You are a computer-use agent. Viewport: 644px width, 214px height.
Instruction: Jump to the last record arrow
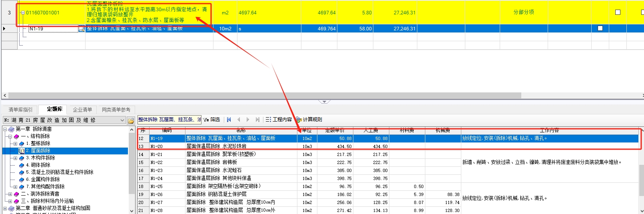pos(257,120)
